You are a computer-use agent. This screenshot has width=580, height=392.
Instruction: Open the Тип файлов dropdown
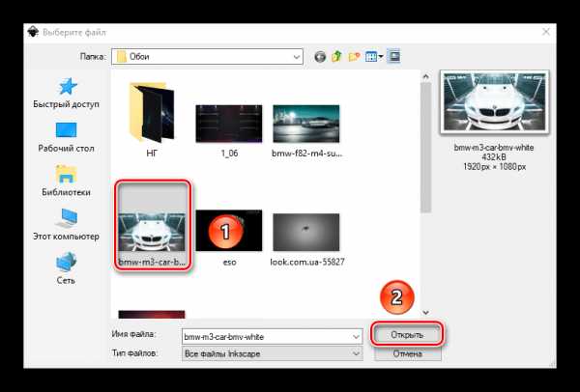[x=273, y=353]
